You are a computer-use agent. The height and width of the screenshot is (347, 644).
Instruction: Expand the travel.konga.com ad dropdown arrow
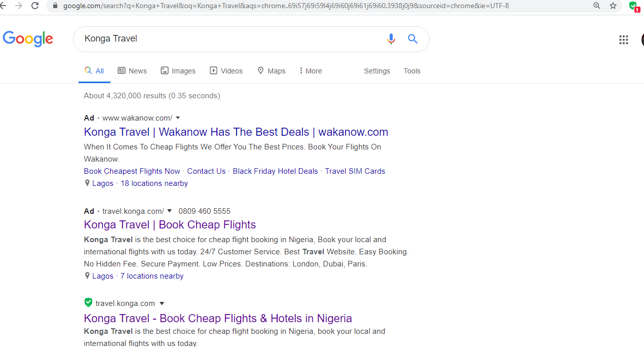pyautogui.click(x=169, y=211)
